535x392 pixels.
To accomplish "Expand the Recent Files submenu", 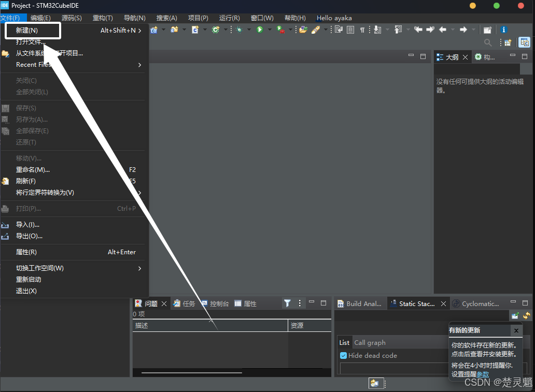I will 139,65.
